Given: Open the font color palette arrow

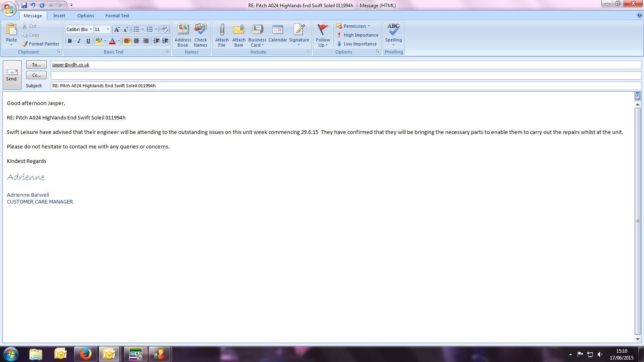Looking at the screenshot, I should click(119, 41).
